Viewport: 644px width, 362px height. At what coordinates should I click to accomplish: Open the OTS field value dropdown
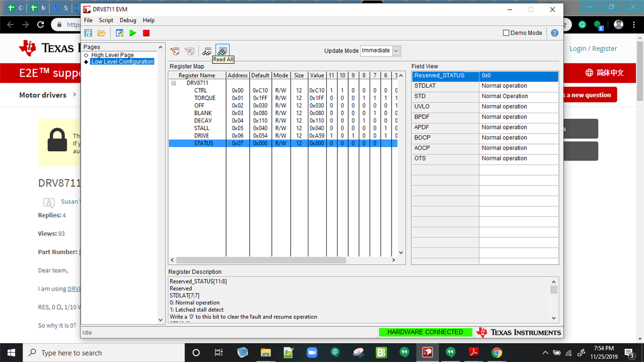[518, 158]
